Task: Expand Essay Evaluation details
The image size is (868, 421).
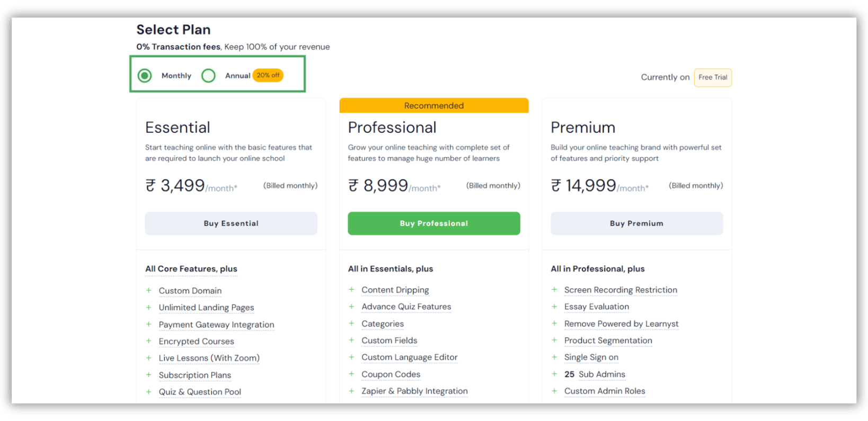Action: (597, 307)
